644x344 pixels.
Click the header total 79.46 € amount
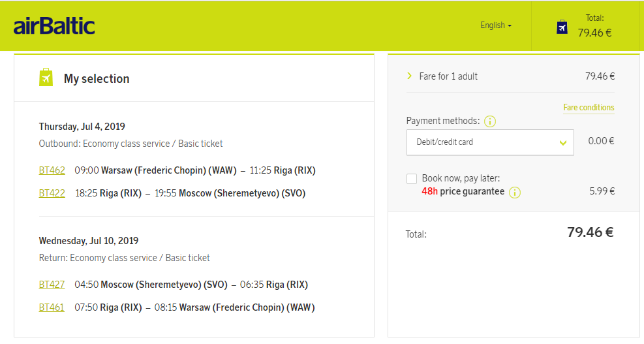[x=594, y=33]
